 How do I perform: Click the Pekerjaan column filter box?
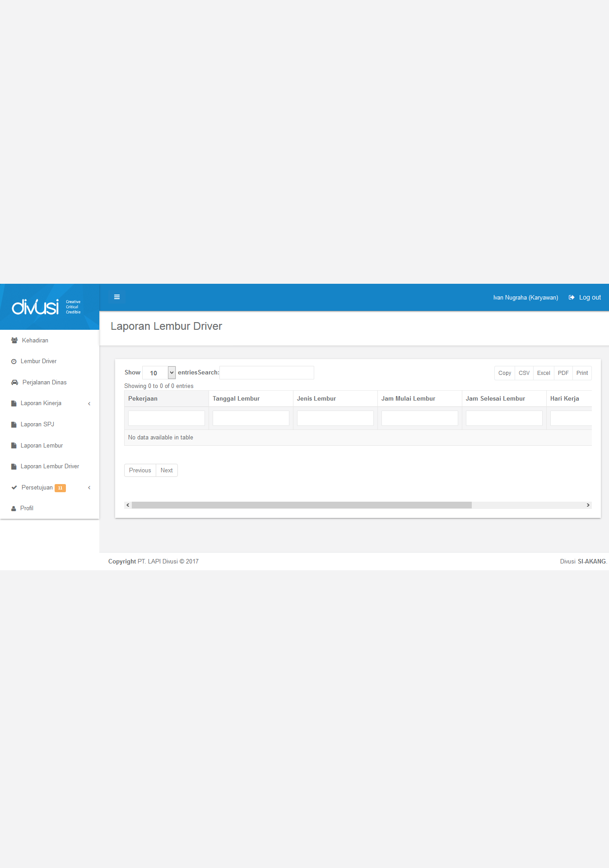point(166,418)
